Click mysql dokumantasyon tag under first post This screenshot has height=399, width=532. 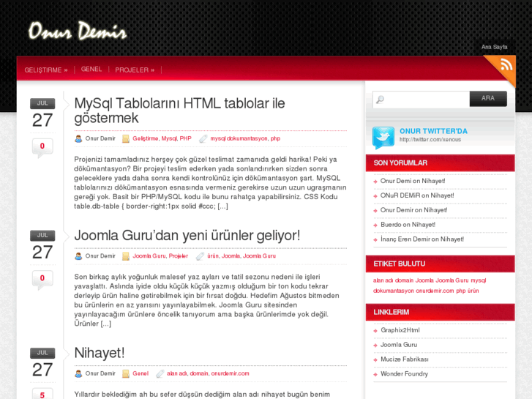pyautogui.click(x=239, y=138)
